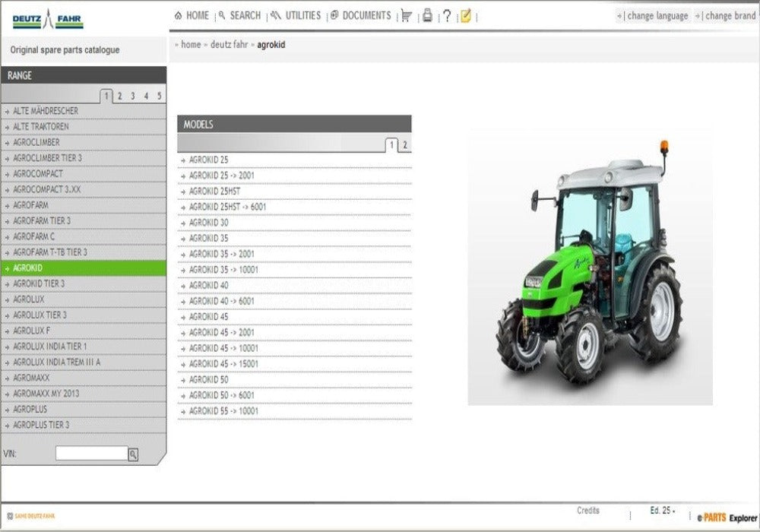Screen dimensions: 760x532
Task: Open help via question mark icon
Action: [x=447, y=15]
